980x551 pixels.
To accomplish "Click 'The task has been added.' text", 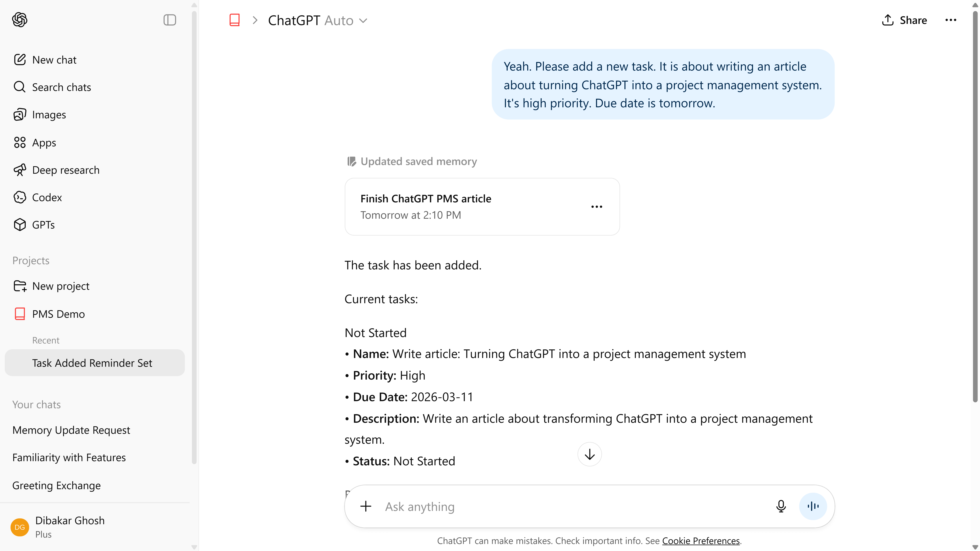I will 413,265.
